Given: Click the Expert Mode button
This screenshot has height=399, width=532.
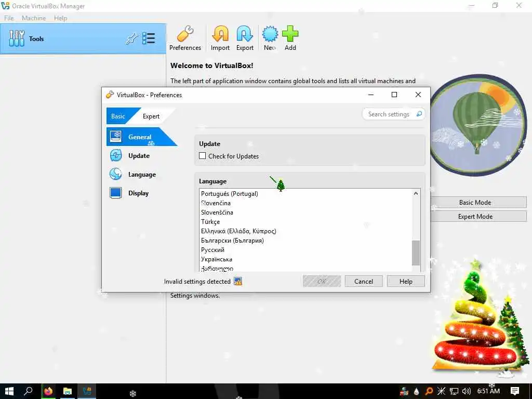Looking at the screenshot, I should (x=475, y=217).
